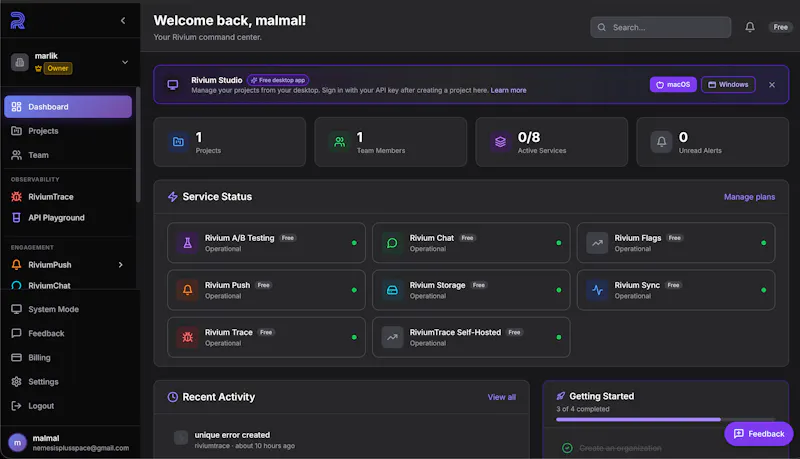Click the Rivium Chat Free badge
The image size is (800, 459).
point(467,238)
